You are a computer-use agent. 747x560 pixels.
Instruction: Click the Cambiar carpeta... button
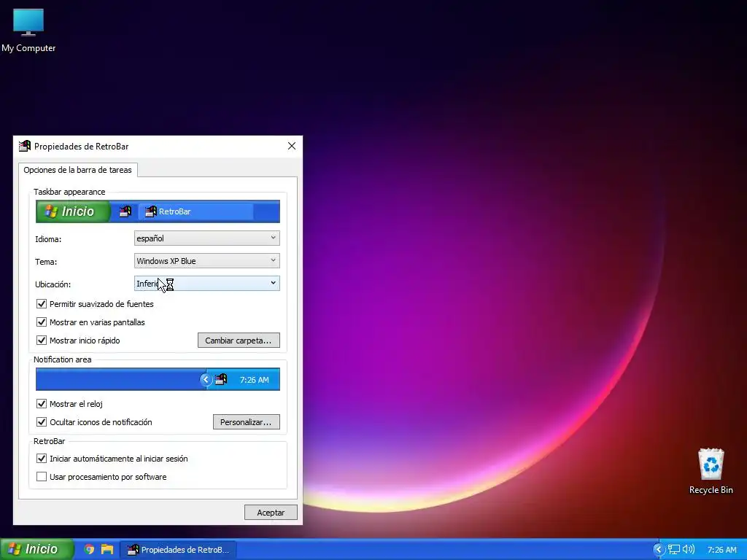coord(239,340)
